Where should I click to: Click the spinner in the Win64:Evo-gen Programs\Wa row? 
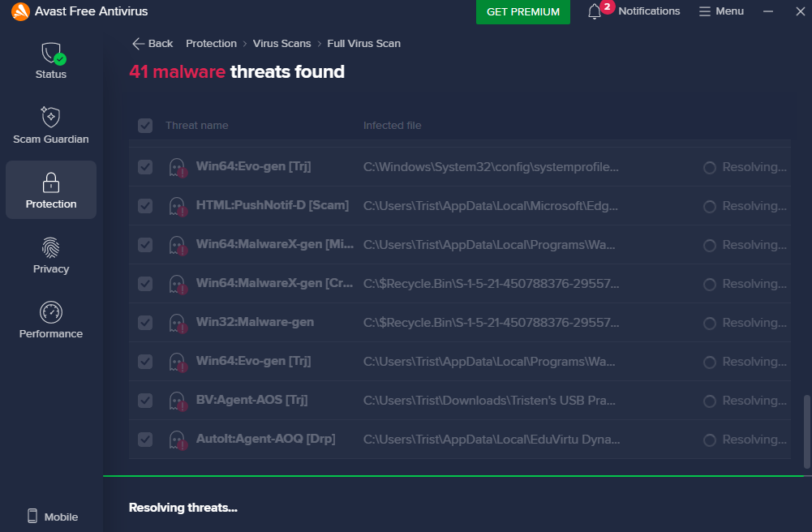coord(710,363)
